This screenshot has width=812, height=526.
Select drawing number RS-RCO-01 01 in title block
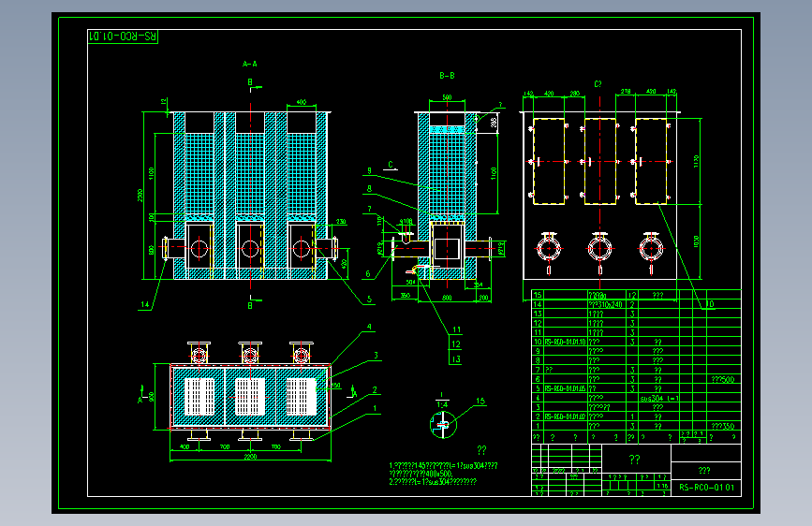point(706,488)
